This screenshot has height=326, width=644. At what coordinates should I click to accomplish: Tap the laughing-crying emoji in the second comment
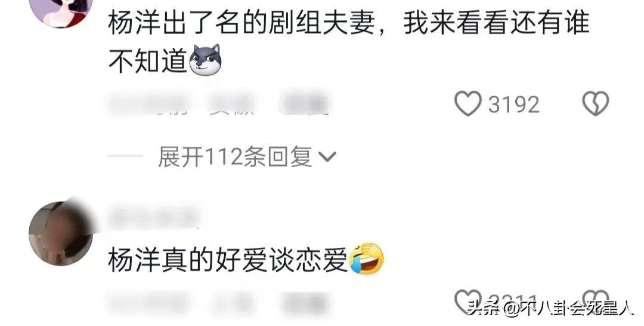pos(366,259)
